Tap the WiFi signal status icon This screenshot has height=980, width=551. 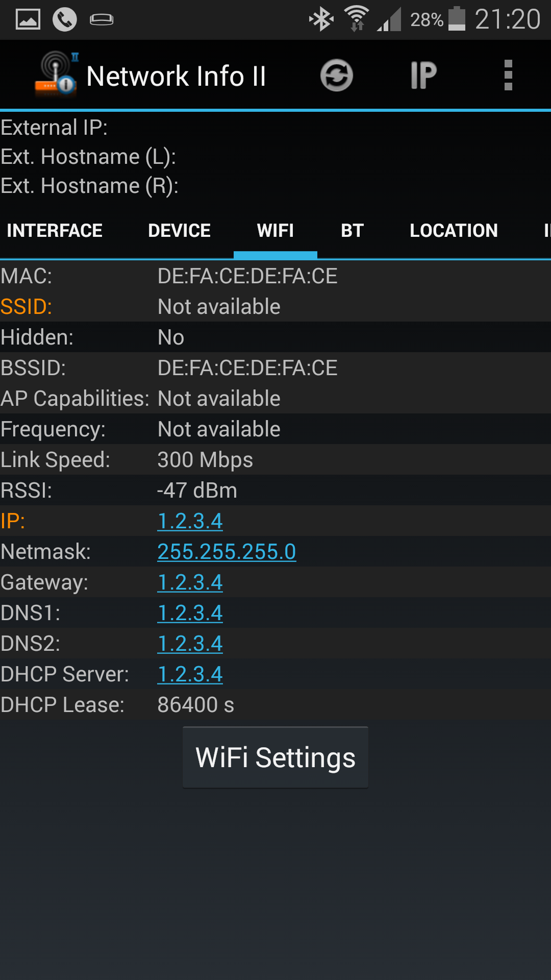[x=357, y=19]
